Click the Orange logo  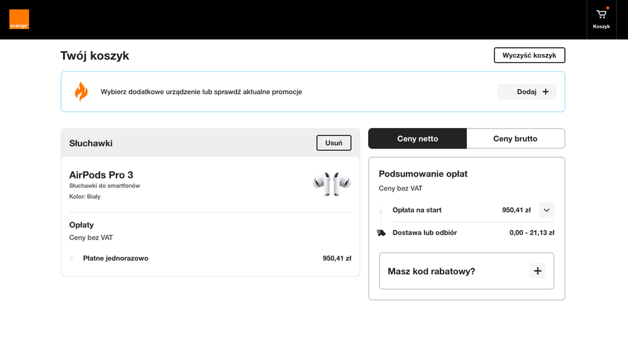[x=20, y=19]
